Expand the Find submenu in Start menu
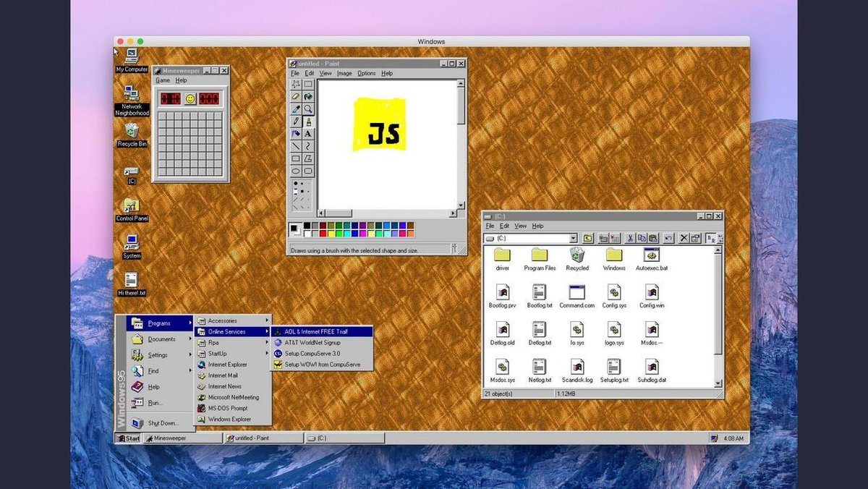868x489 pixels. pyautogui.click(x=161, y=371)
